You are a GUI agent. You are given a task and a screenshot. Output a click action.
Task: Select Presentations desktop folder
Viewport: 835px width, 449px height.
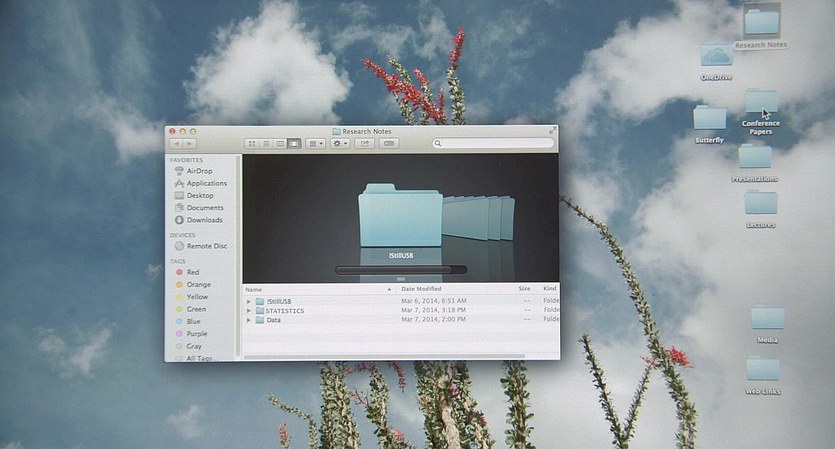click(x=755, y=164)
